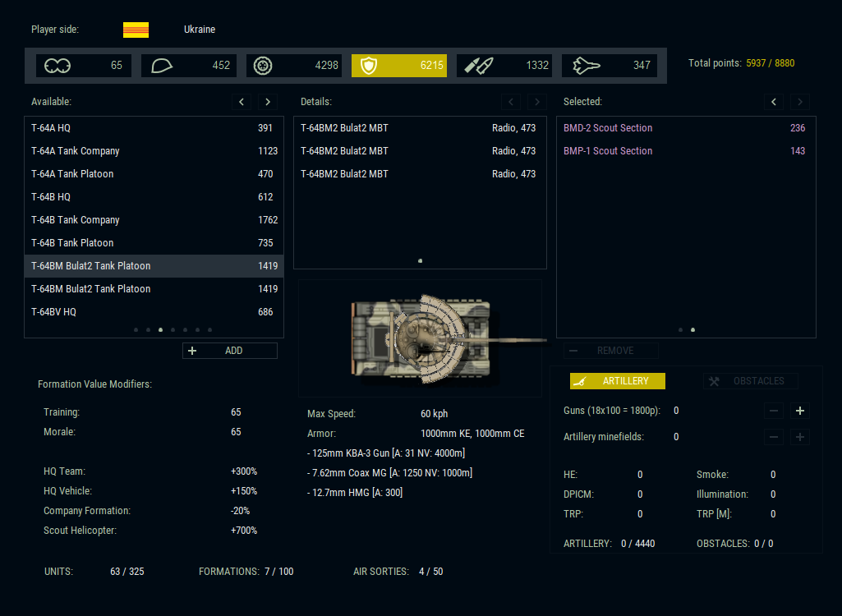Select the wheeled vehicles category icon
Viewport: 842px width, 616px height.
tap(263, 66)
